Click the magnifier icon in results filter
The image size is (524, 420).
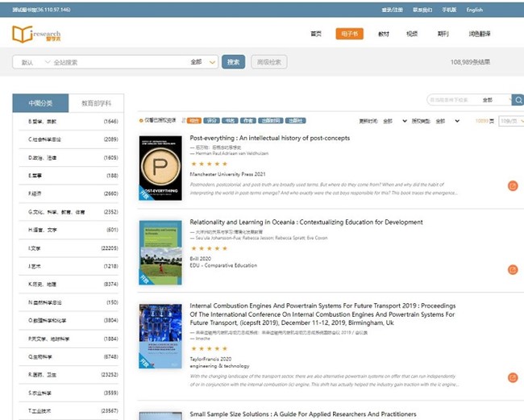517,100
